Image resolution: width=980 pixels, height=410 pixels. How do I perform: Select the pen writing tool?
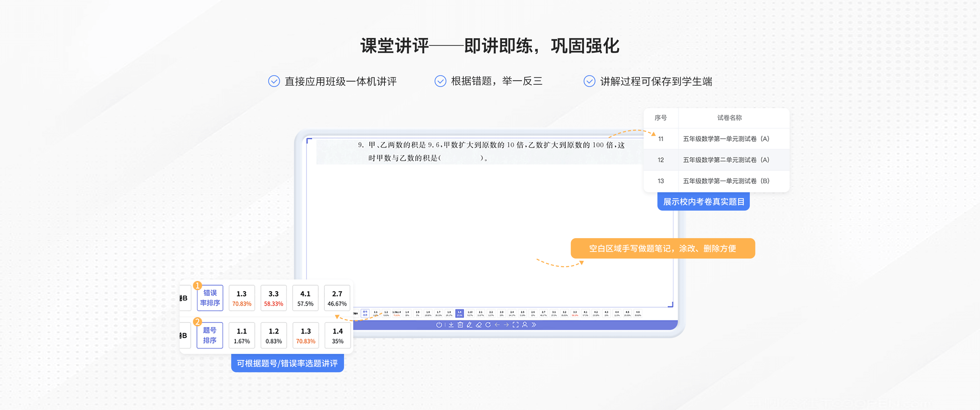[470, 325]
